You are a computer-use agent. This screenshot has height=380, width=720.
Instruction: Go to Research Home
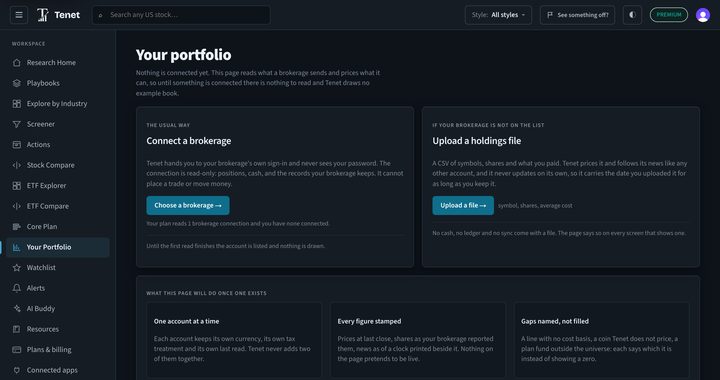[58, 62]
